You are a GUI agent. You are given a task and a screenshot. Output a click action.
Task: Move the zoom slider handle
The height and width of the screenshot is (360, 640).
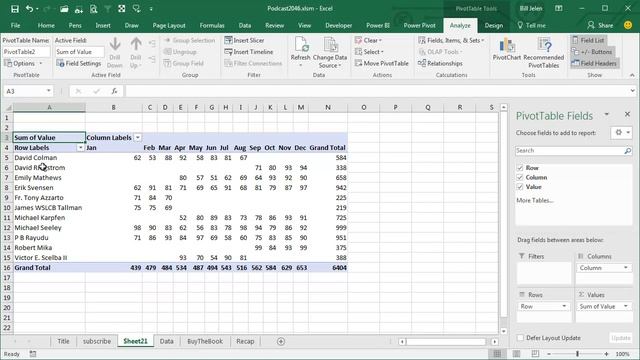point(578,354)
